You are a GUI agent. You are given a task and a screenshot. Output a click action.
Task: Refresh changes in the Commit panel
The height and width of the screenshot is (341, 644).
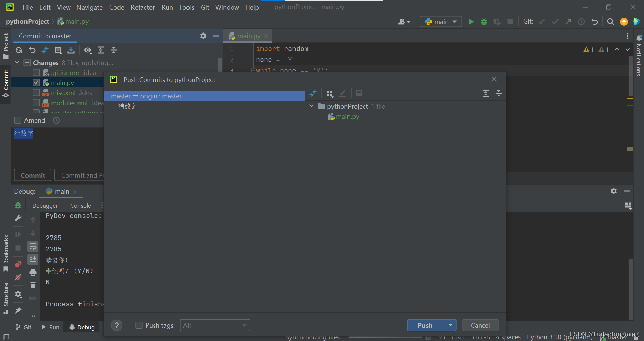point(19,50)
